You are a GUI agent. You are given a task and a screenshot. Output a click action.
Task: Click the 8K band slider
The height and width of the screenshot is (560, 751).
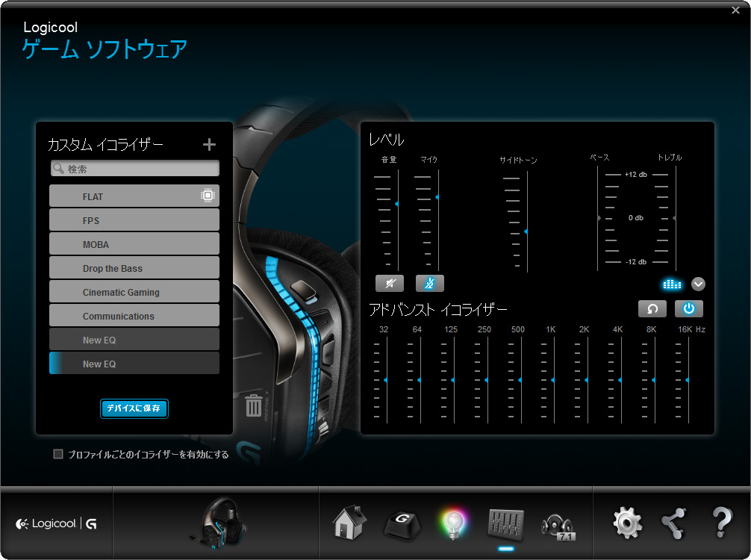[654, 380]
